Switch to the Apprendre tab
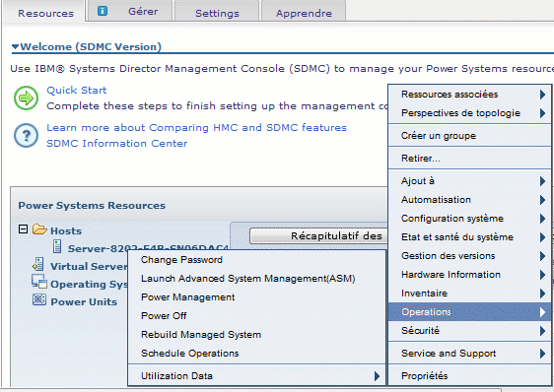 pos(304,13)
